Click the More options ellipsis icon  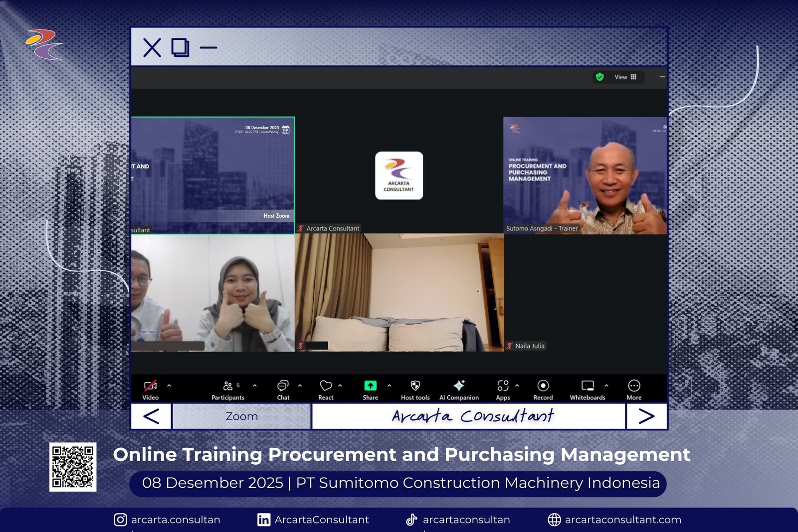point(634,386)
